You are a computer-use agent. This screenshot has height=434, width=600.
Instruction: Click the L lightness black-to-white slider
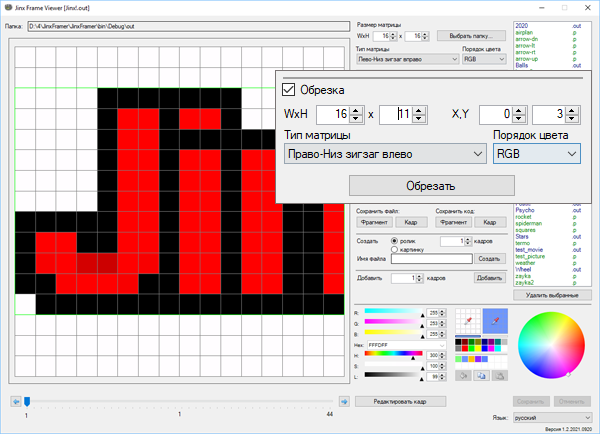[x=394, y=375]
